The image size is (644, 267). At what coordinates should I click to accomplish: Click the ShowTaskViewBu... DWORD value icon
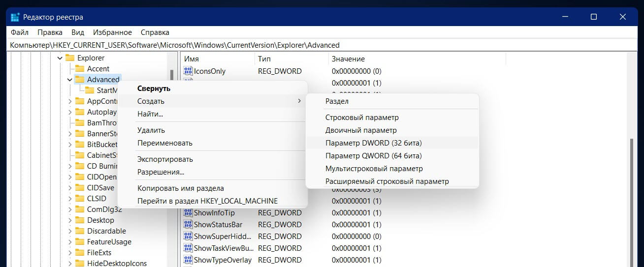coord(188,248)
